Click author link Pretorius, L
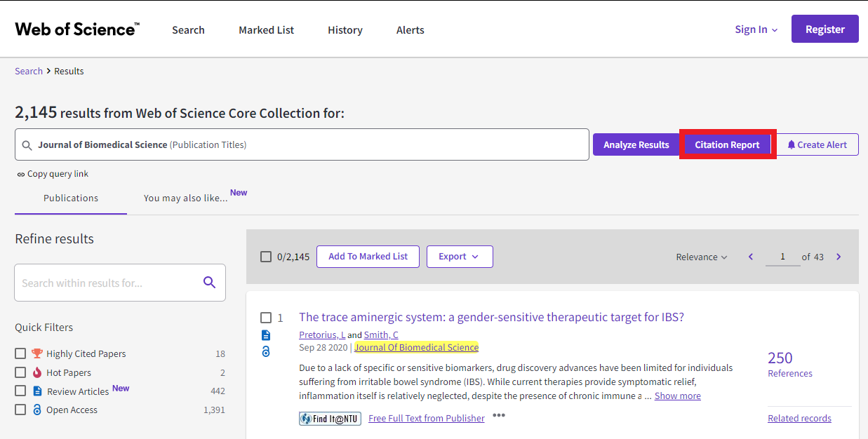The width and height of the screenshot is (868, 439). point(322,335)
